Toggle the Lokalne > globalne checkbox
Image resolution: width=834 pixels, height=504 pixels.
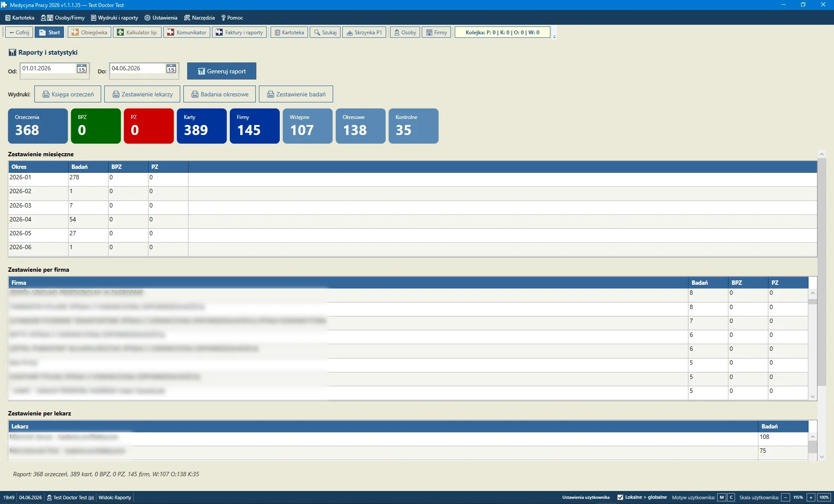click(x=620, y=497)
